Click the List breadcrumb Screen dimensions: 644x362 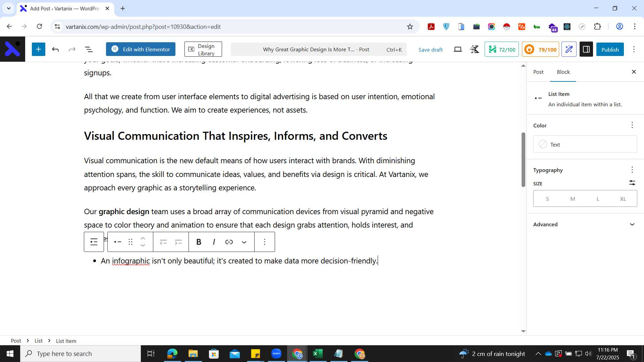coord(39,341)
